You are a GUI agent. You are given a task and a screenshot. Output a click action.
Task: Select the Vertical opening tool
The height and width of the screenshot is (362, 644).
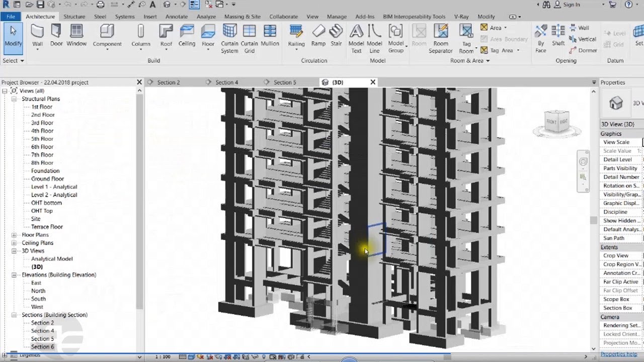583,39
